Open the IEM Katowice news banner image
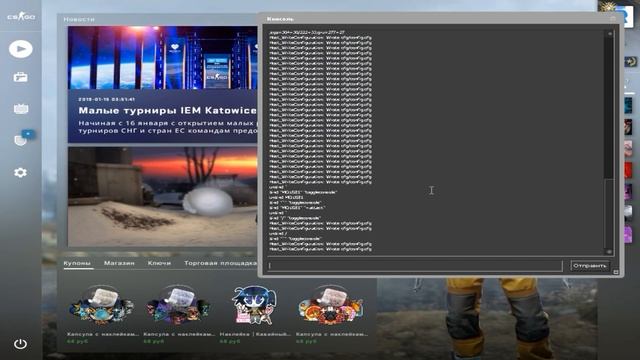This screenshot has width=640, height=360. [162, 58]
